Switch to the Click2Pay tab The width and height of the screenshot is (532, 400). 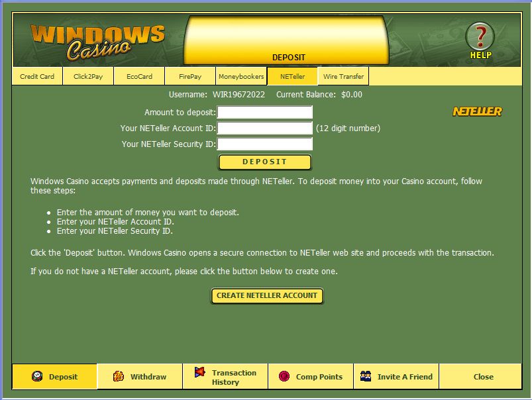(88, 76)
